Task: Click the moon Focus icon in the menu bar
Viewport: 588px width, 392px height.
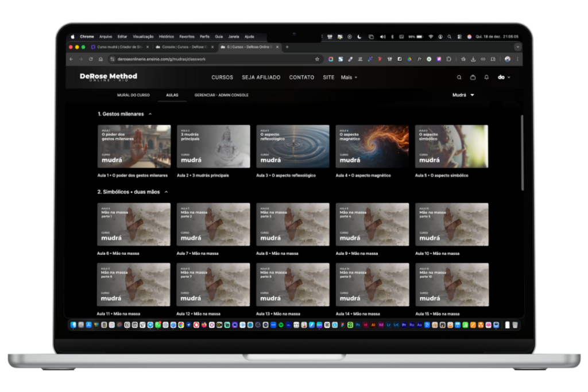Action: 359,37
